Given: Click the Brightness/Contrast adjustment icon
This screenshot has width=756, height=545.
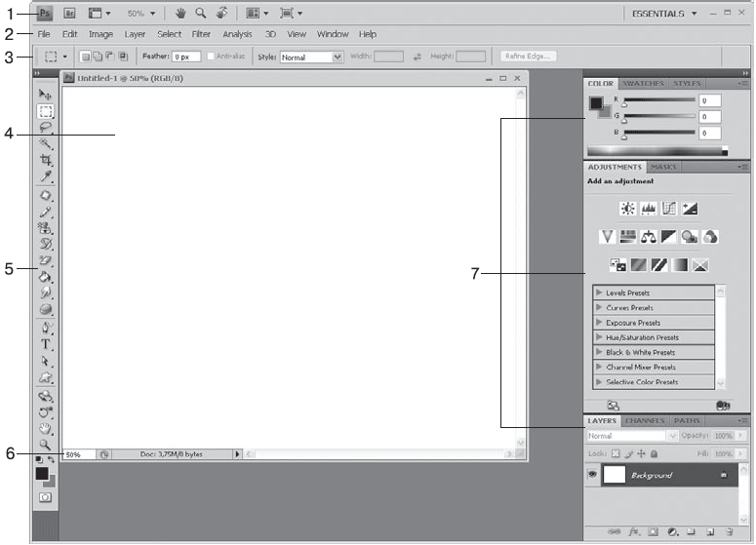Looking at the screenshot, I should 627,208.
